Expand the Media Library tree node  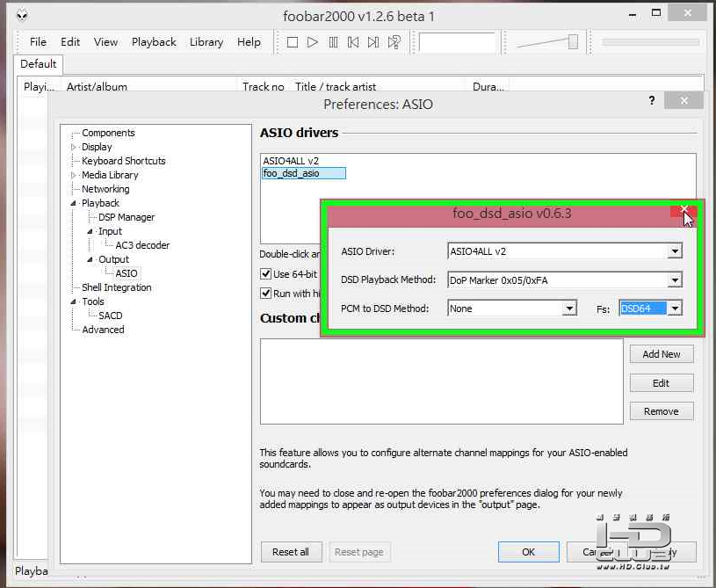click(x=74, y=175)
